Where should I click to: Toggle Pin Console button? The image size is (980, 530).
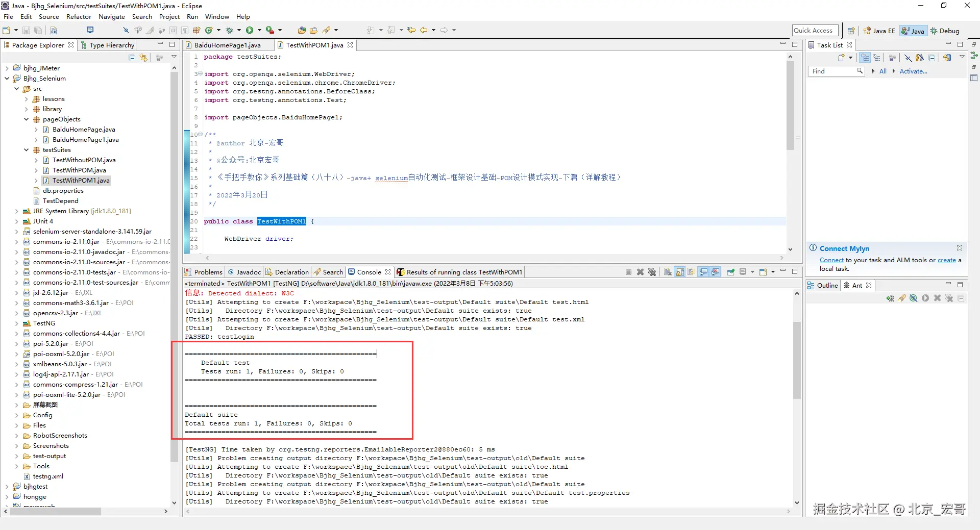point(731,272)
